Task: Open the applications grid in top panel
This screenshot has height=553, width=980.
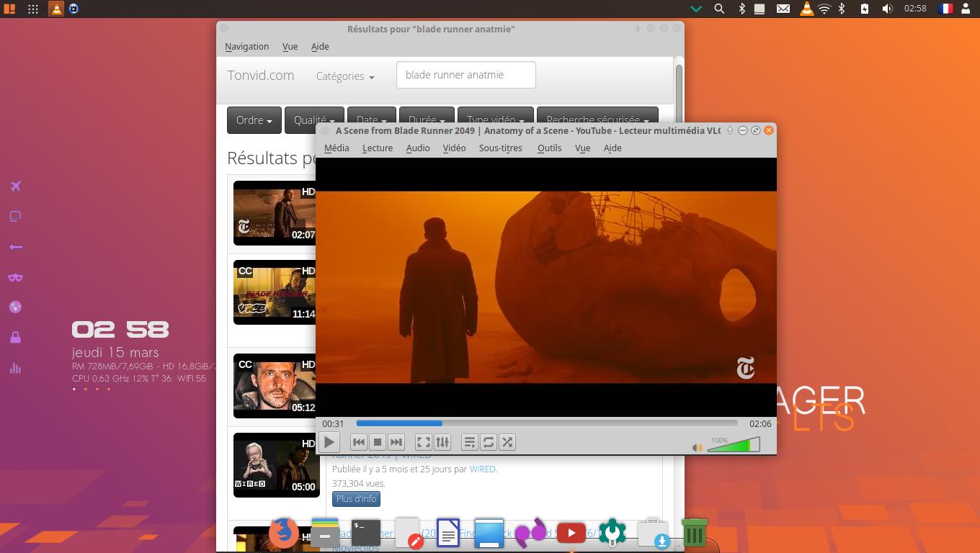Action: [33, 9]
